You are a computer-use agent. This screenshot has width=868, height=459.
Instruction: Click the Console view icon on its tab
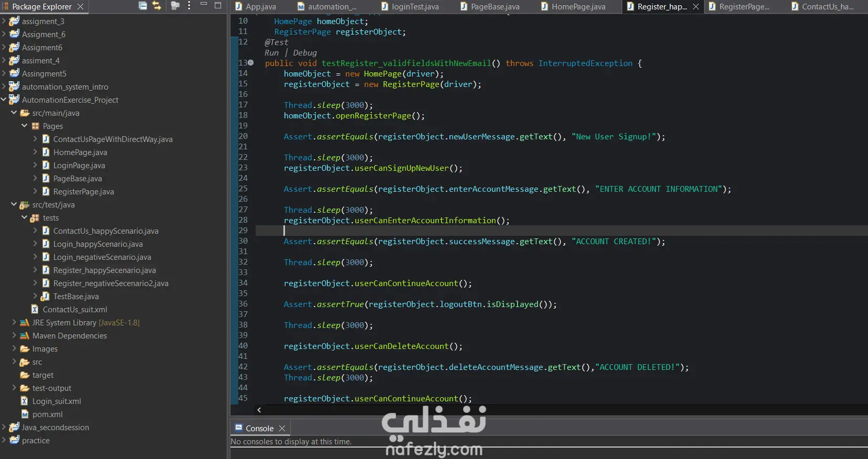point(238,428)
